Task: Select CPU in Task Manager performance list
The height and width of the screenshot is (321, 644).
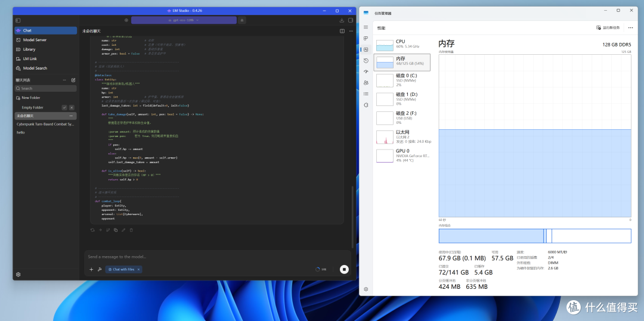Action: 402,44
